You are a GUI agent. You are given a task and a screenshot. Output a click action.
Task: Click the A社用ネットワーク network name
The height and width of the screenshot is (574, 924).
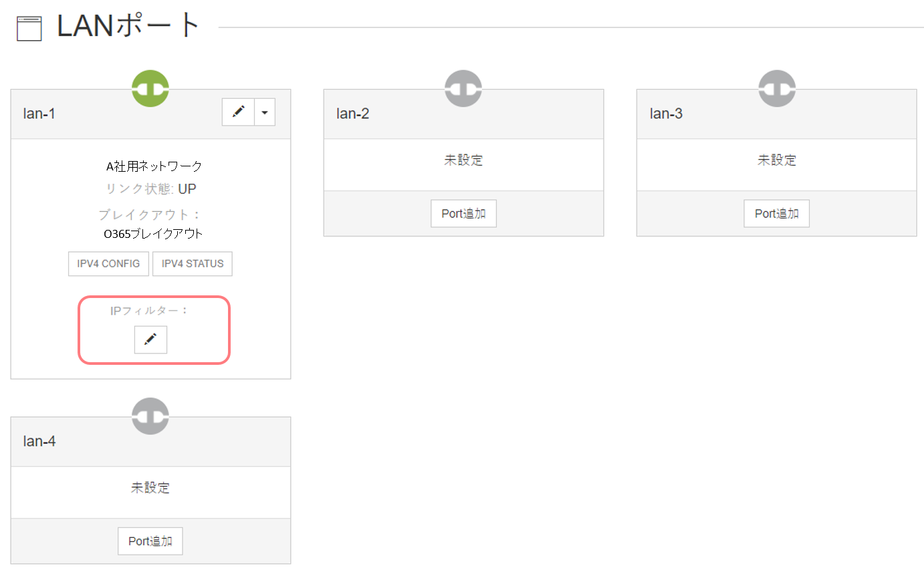pos(154,166)
